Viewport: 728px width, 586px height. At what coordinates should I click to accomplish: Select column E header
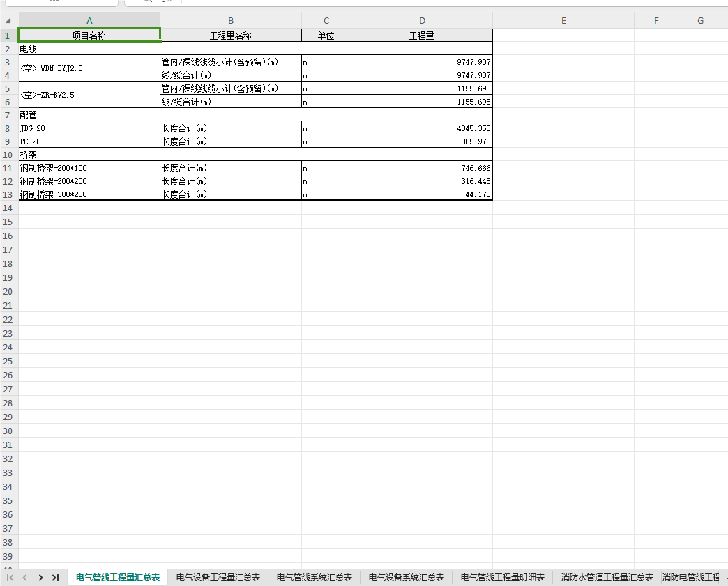563,20
